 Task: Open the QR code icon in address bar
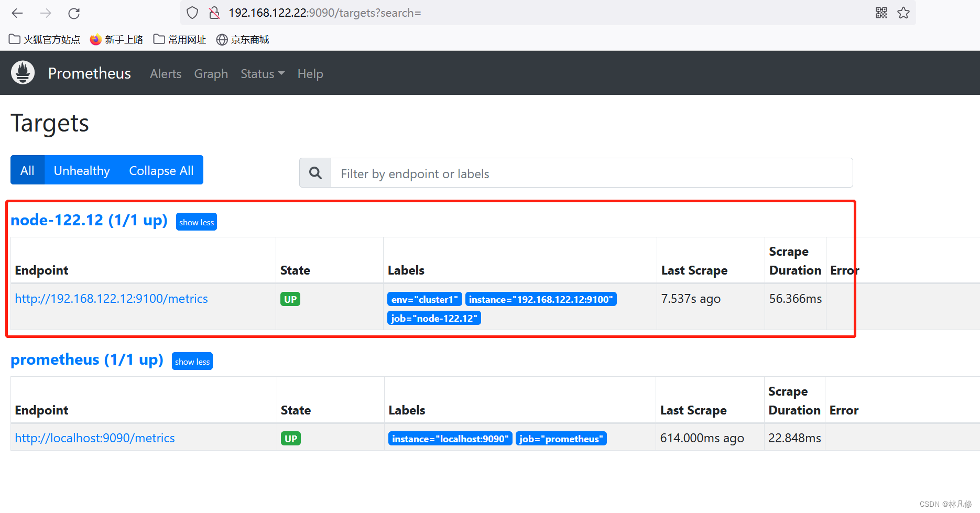881,13
